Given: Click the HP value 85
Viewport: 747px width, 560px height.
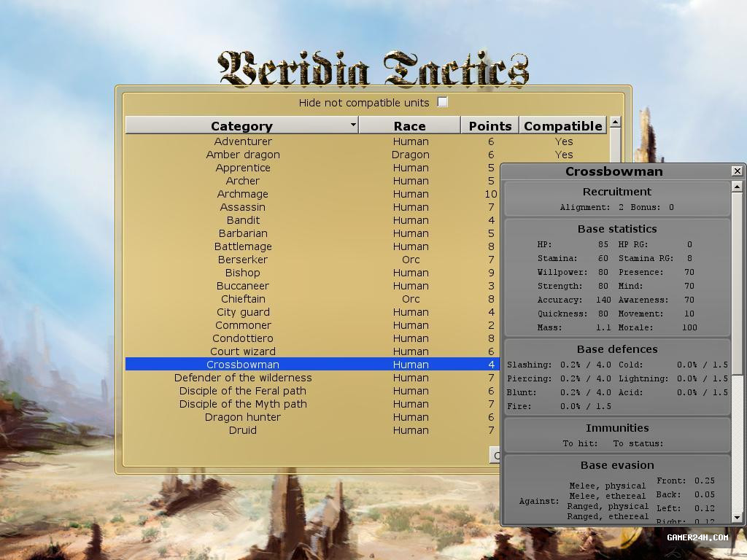Looking at the screenshot, I should click(x=603, y=244).
